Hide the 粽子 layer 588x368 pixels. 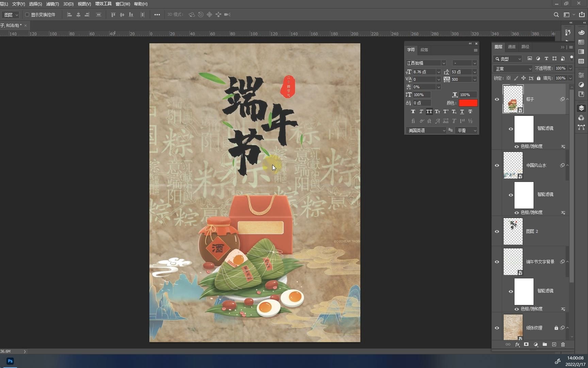[x=497, y=99]
